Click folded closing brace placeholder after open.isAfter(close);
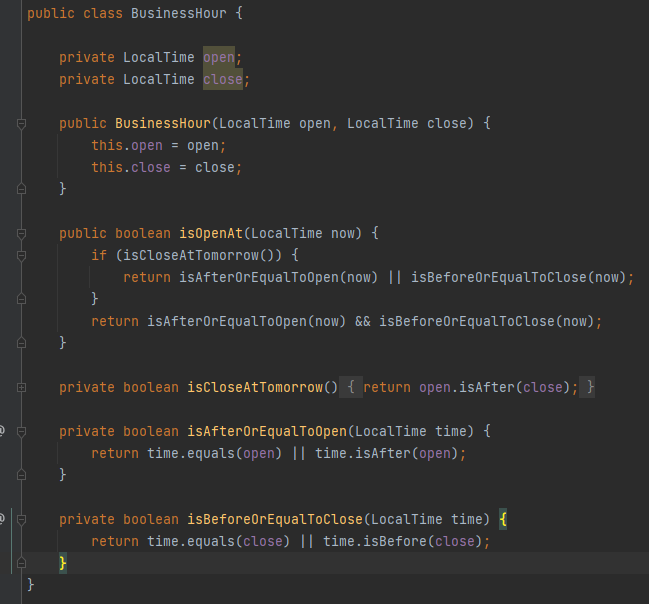The image size is (649, 604). (587, 387)
